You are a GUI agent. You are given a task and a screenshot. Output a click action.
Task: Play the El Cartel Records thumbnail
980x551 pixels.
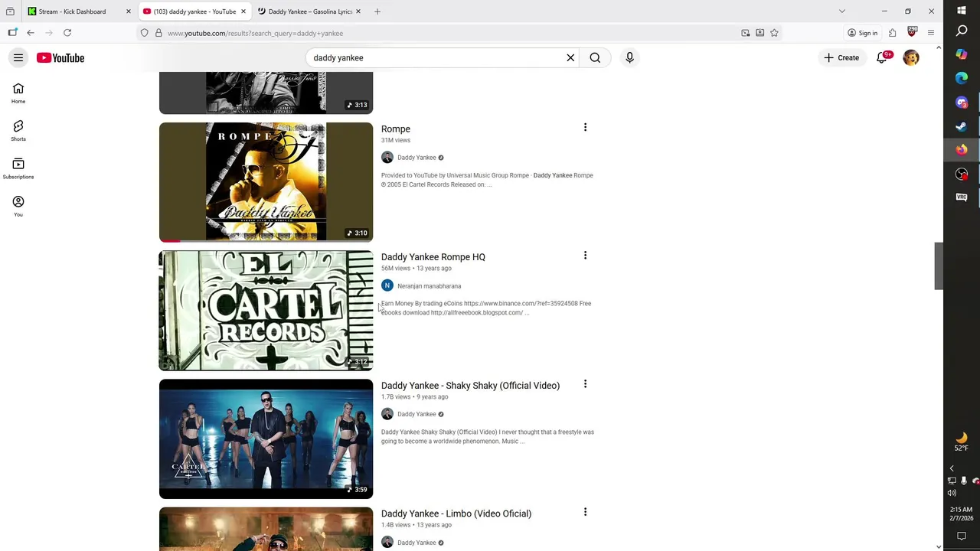click(x=266, y=310)
